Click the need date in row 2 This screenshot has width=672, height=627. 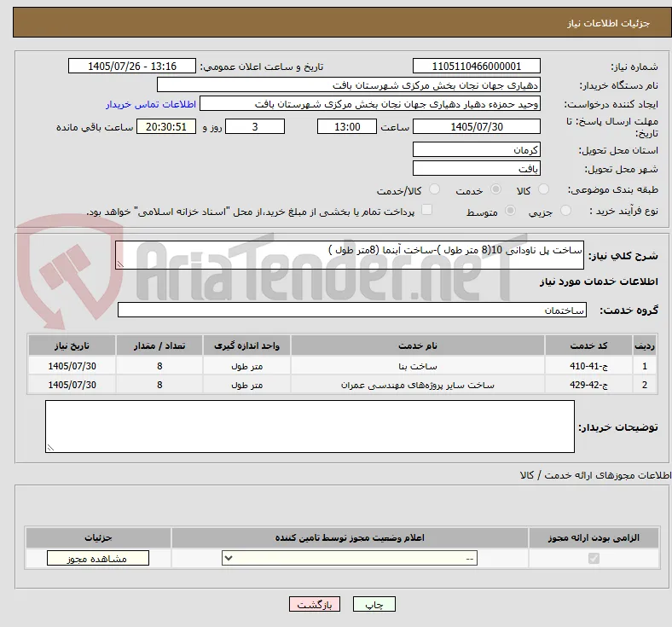pos(72,385)
